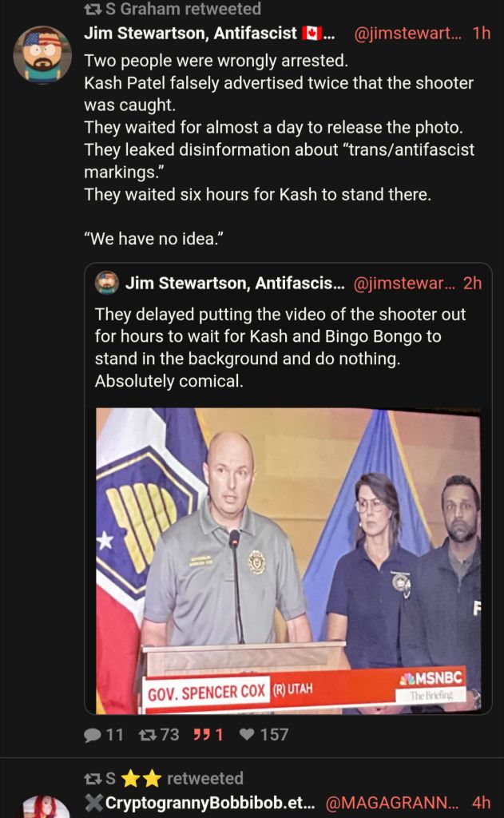The height and width of the screenshot is (818, 504).
Task: Click the reply speech bubble icon
Action: [x=93, y=735]
